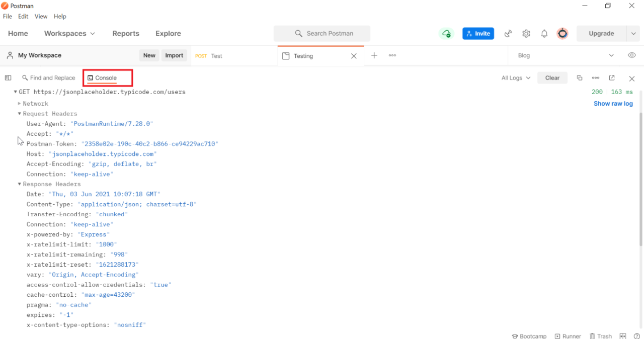The image size is (644, 339).
Task: Copy console logs using the copy icon
Action: [x=580, y=78]
